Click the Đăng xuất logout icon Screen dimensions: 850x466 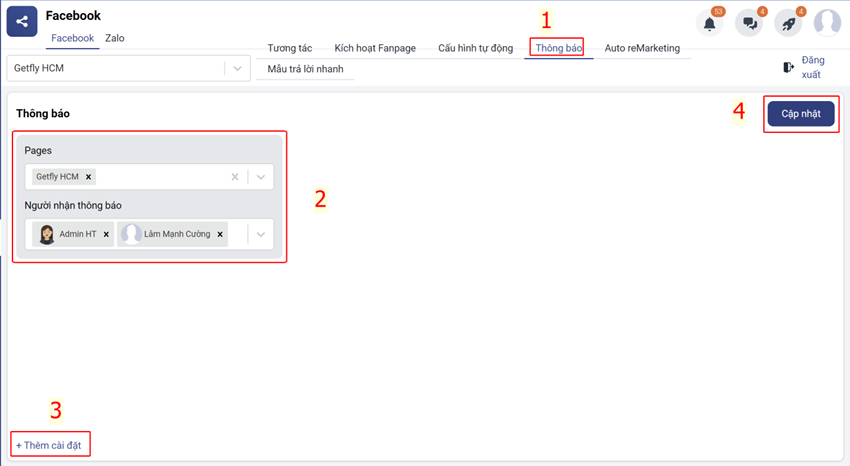[789, 67]
